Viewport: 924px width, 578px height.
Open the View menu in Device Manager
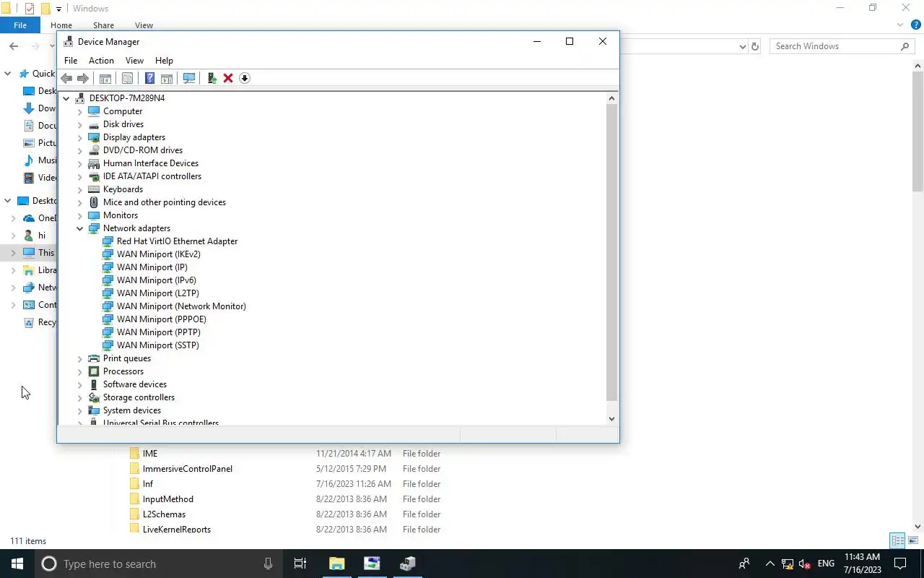click(134, 61)
